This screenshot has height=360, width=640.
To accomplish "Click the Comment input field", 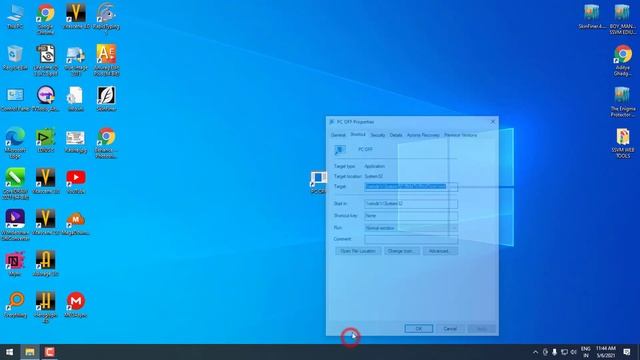I will point(411,239).
